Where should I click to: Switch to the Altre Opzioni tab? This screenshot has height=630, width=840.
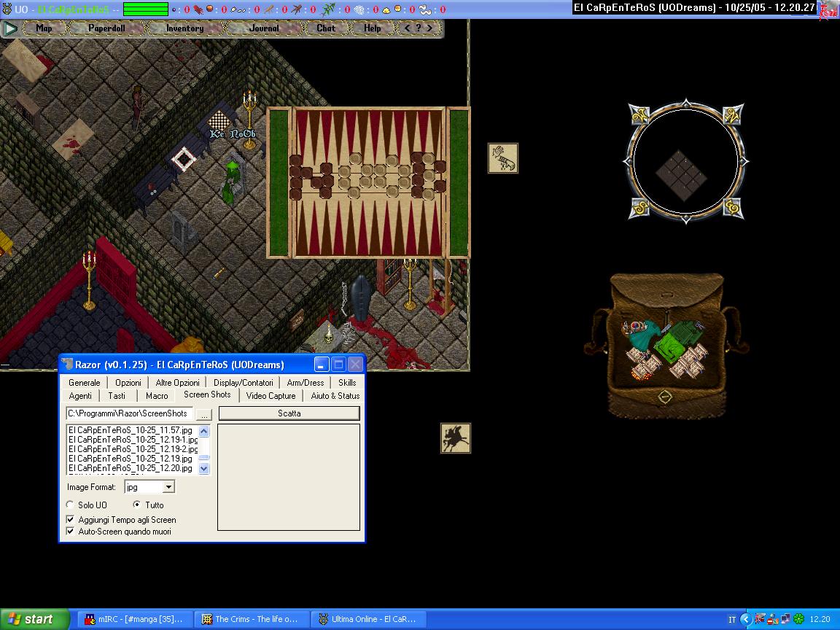pos(177,383)
